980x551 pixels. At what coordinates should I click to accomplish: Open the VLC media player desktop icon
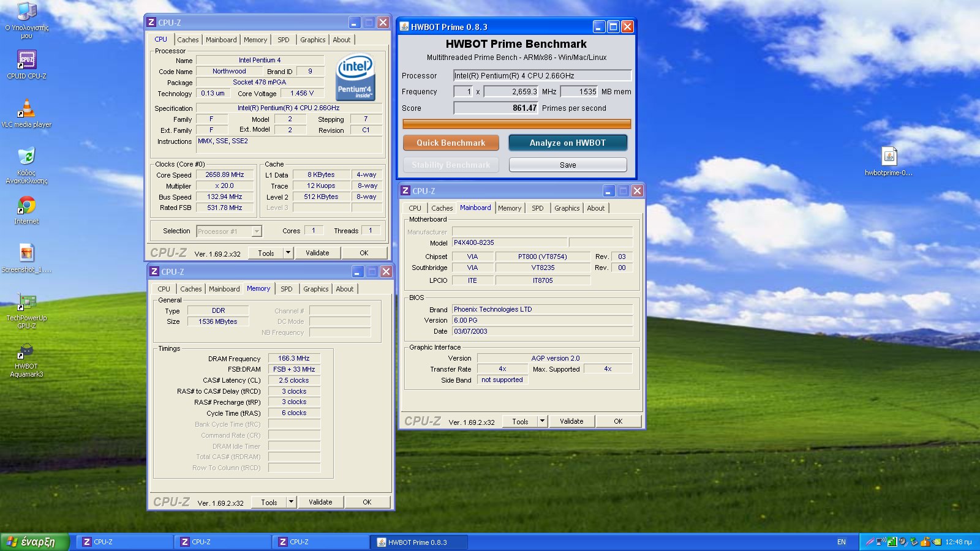pyautogui.click(x=27, y=108)
